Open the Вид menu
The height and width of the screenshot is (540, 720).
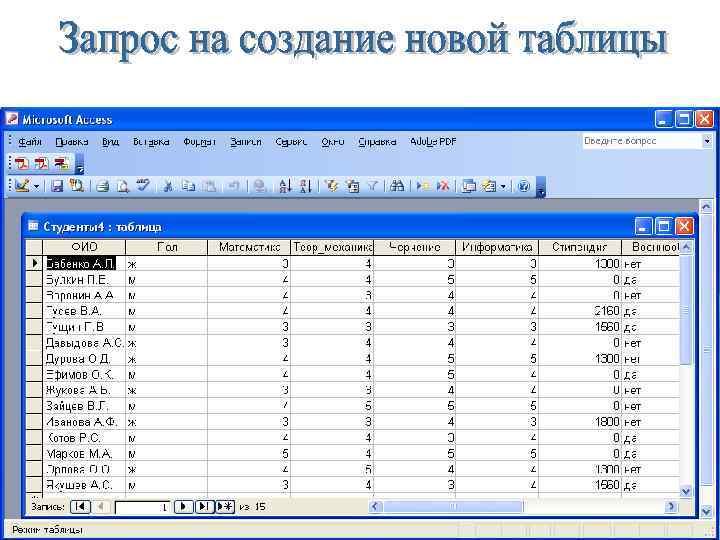111,142
